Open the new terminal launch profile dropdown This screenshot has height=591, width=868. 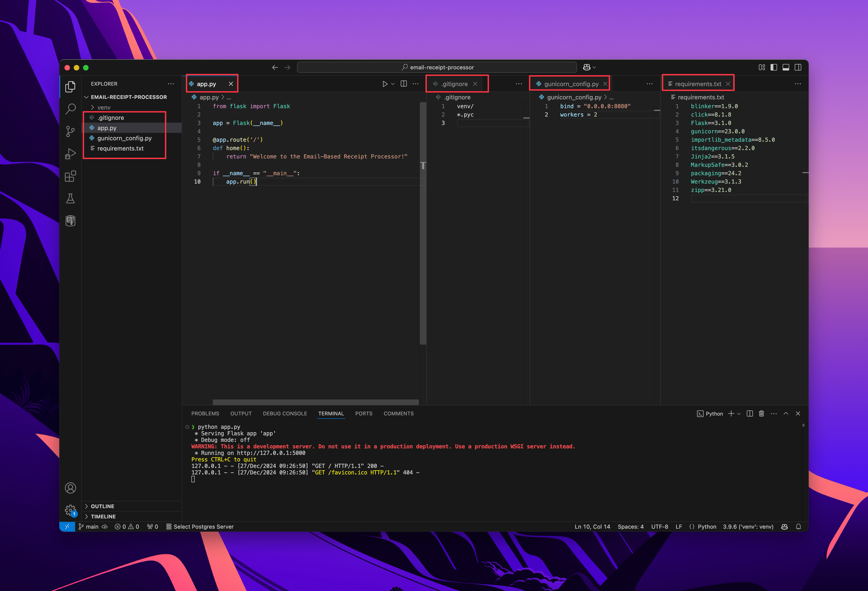tap(739, 413)
